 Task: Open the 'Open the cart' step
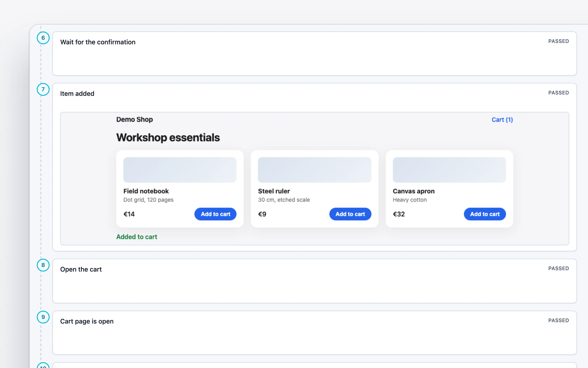click(315, 281)
